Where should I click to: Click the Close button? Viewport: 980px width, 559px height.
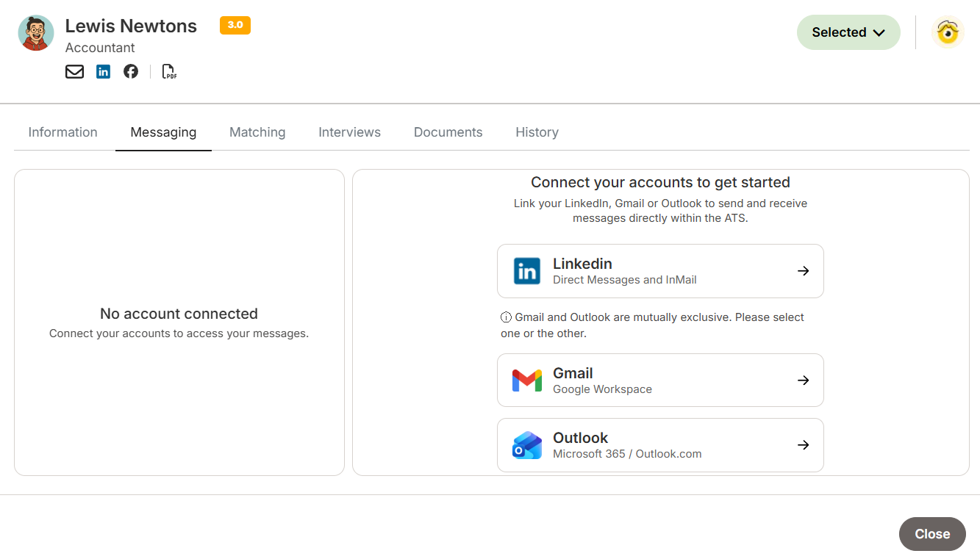[932, 534]
